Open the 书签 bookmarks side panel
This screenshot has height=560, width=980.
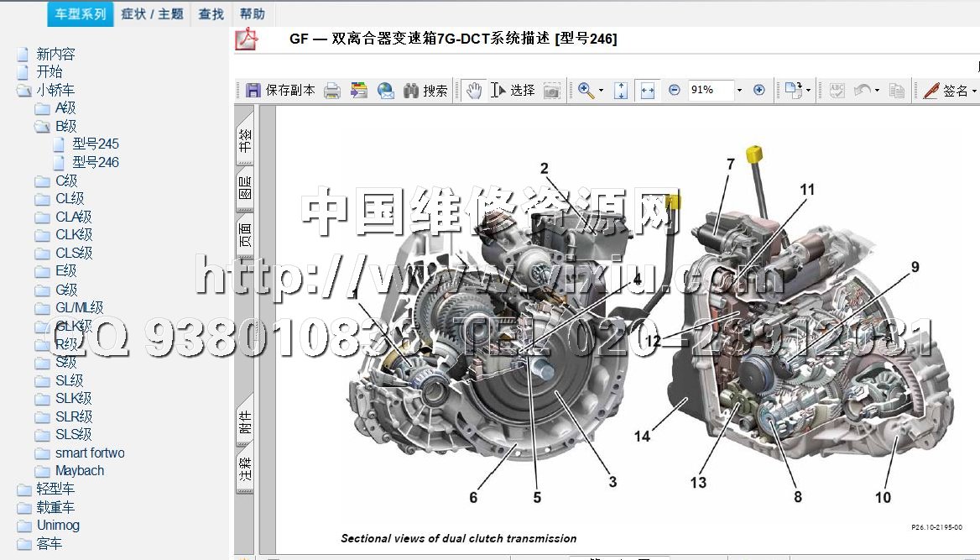pyautogui.click(x=244, y=137)
